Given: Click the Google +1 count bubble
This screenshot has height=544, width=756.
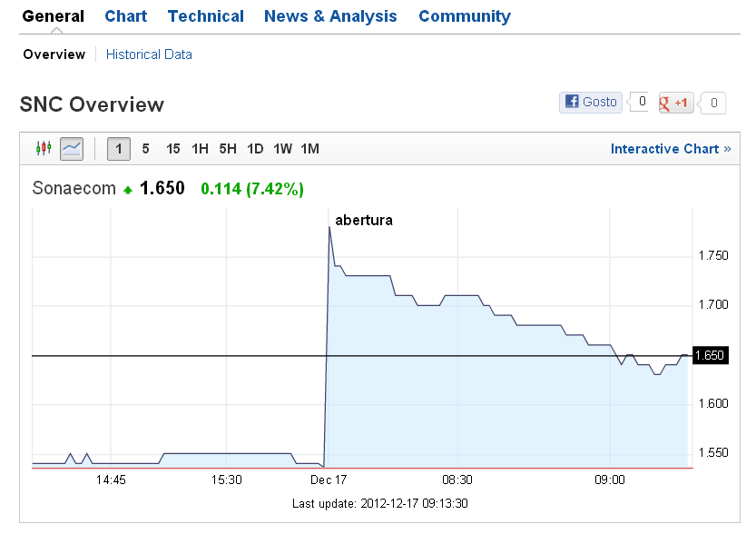Looking at the screenshot, I should tap(713, 103).
